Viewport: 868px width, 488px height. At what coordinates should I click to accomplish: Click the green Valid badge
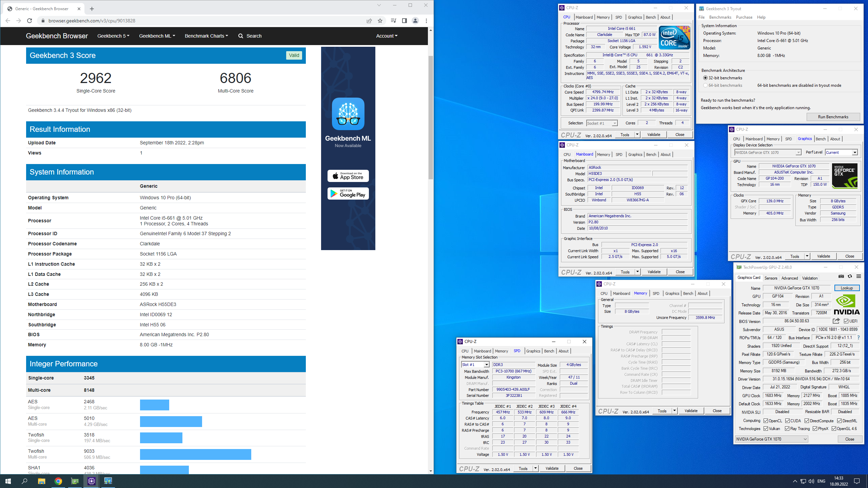[294, 56]
